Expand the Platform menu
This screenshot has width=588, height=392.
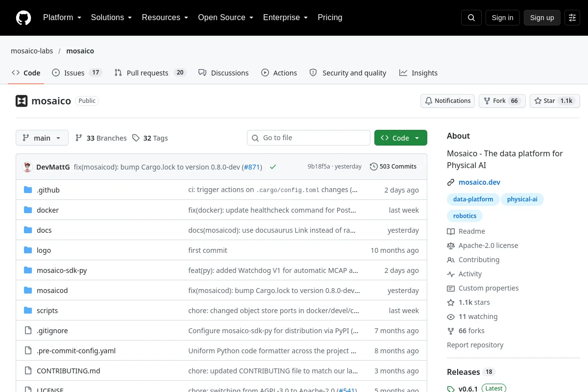pyautogui.click(x=62, y=18)
